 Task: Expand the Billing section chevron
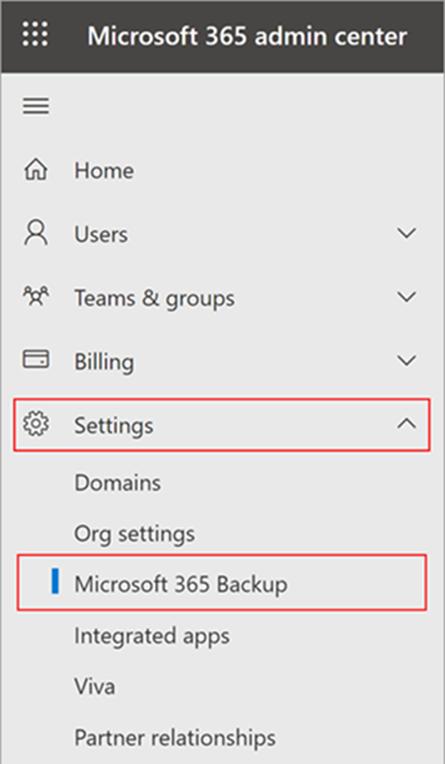pyautogui.click(x=406, y=361)
